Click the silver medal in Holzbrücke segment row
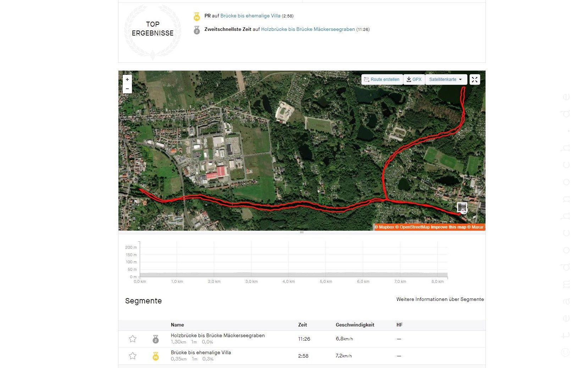 (156, 340)
